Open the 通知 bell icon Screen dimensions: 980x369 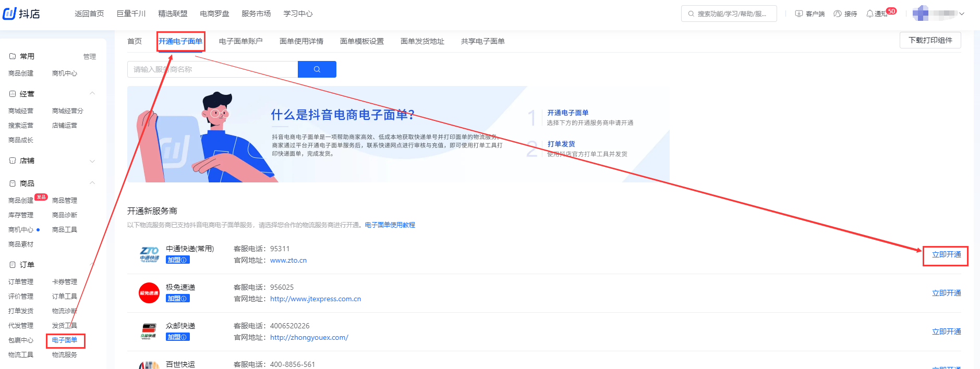tap(870, 14)
